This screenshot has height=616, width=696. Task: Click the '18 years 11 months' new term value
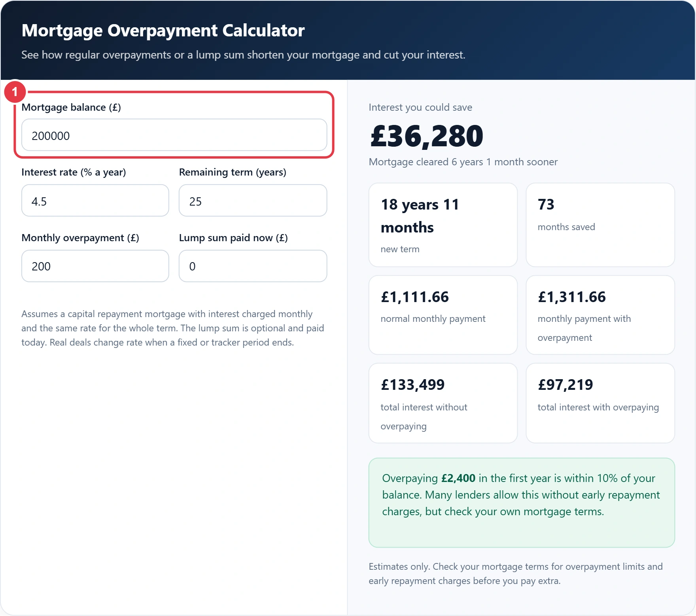tap(420, 216)
